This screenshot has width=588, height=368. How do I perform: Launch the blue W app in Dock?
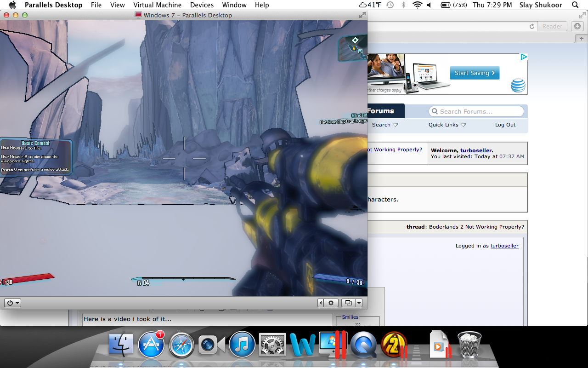302,345
